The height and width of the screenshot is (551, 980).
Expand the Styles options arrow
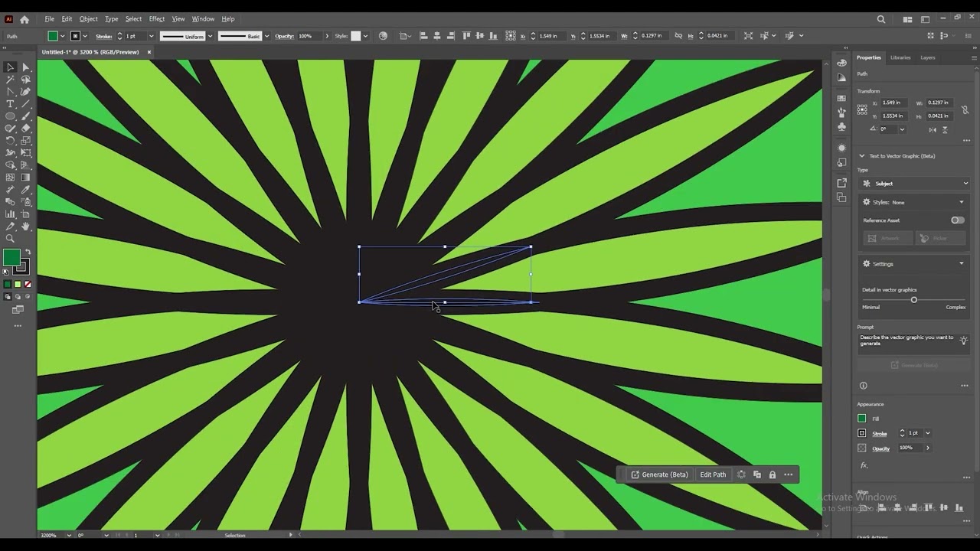pyautogui.click(x=962, y=202)
